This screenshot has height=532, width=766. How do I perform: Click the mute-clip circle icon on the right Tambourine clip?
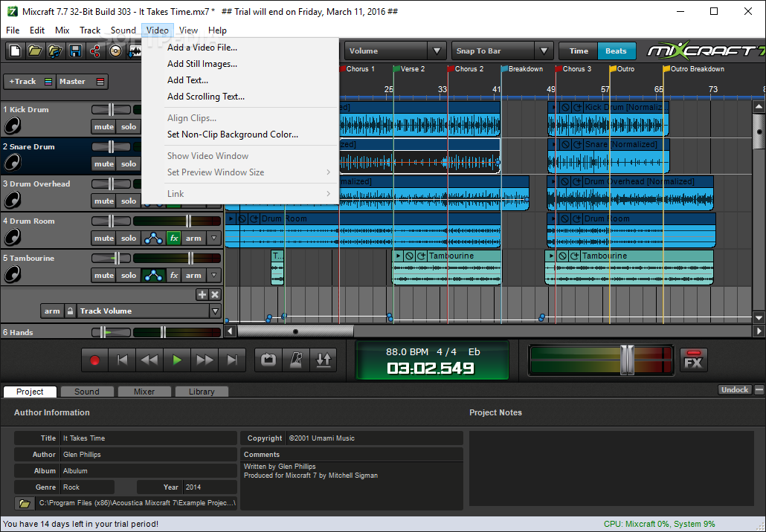tap(563, 256)
